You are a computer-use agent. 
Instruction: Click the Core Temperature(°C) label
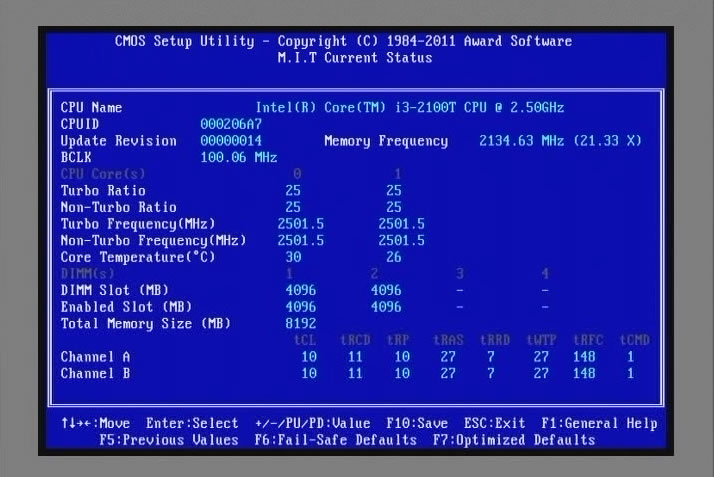tap(138, 257)
